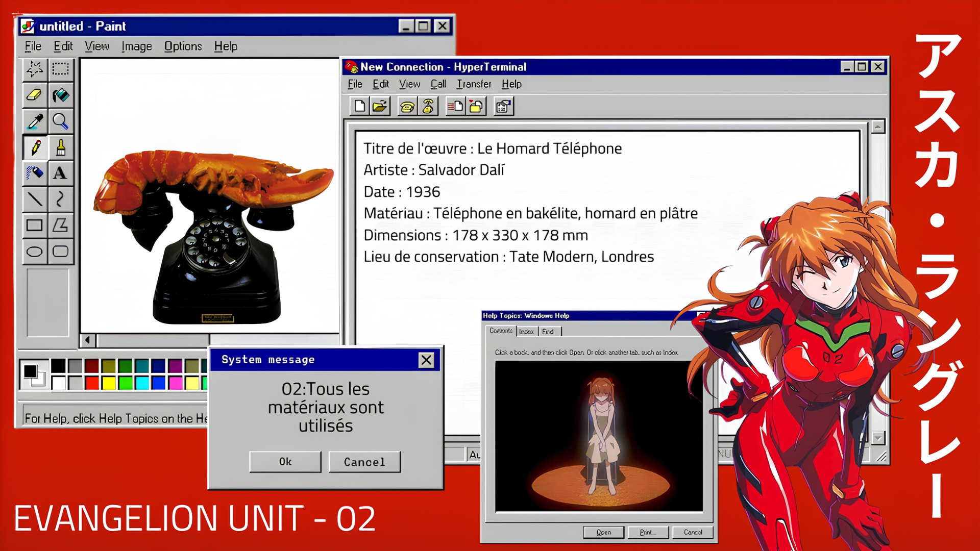980x551 pixels.
Task: Open the HyperTerminal Help menu
Action: point(511,84)
